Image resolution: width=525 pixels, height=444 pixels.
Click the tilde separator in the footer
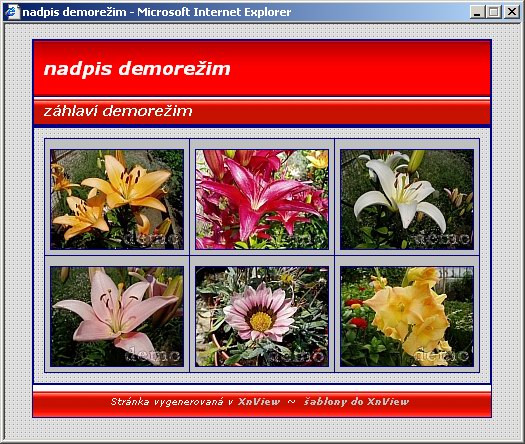pos(292,401)
